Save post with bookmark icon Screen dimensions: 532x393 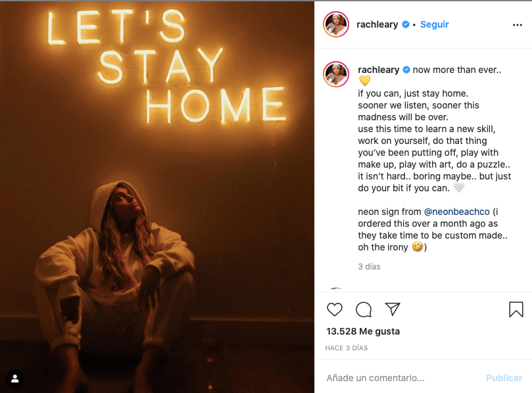[516, 310]
